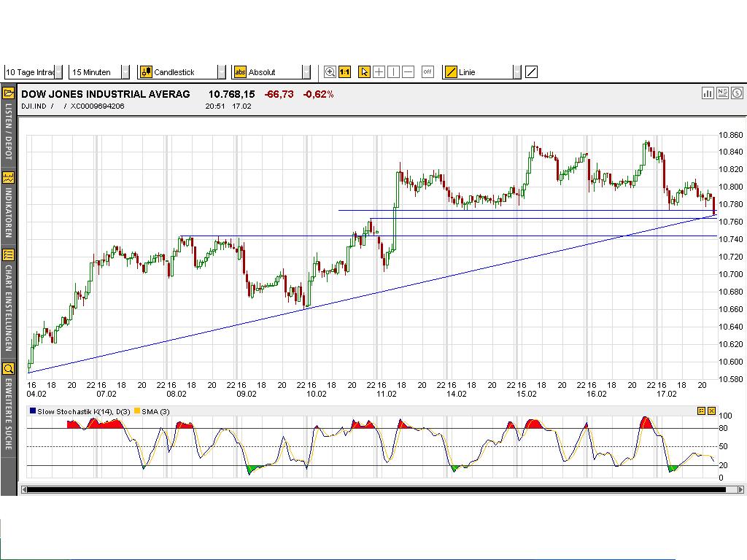The width and height of the screenshot is (747, 560).
Task: Click the left arrow of horizontal scrollbar
Action: tap(24, 489)
